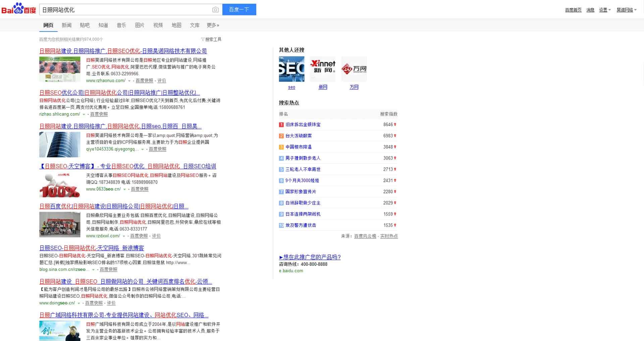644x341 pixels.
Task: Click search index value 8646
Action: pos(388,125)
